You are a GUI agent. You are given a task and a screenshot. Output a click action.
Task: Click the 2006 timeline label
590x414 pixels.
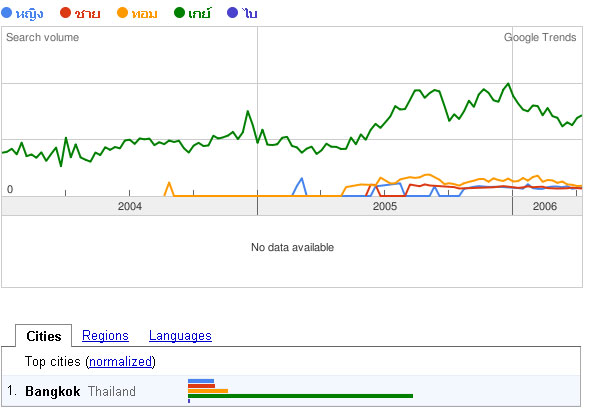pyautogui.click(x=544, y=206)
